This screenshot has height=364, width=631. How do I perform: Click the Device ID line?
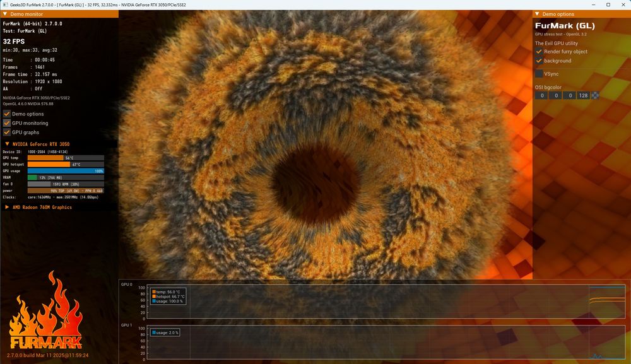pyautogui.click(x=35, y=151)
